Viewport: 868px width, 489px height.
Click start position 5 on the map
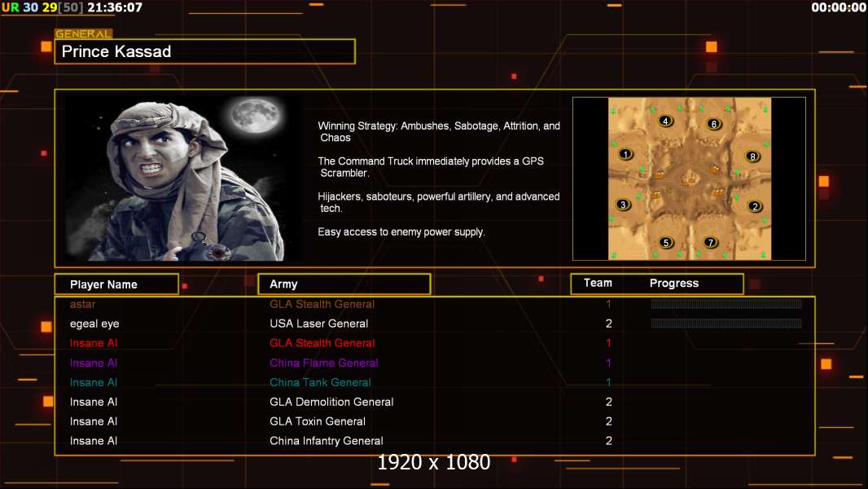tap(666, 242)
